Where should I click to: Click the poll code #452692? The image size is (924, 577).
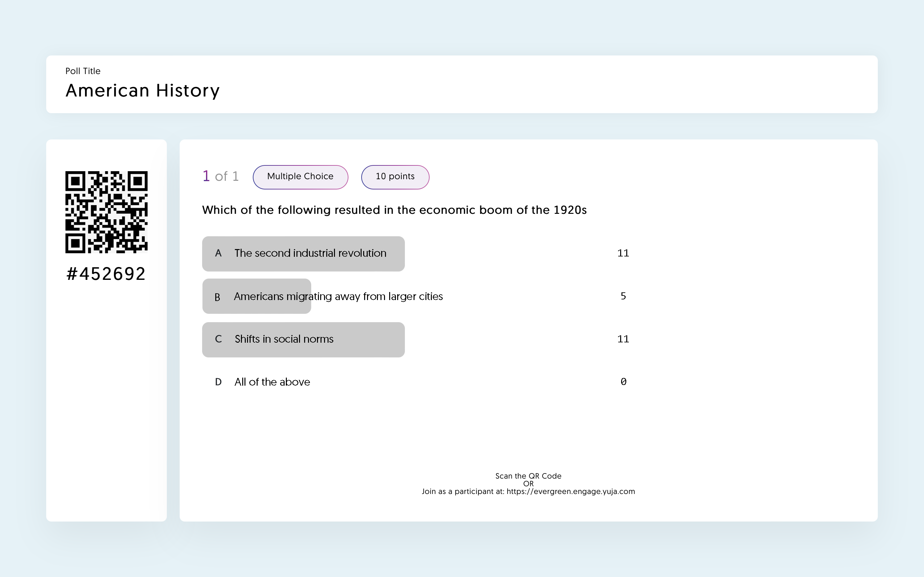(x=106, y=274)
